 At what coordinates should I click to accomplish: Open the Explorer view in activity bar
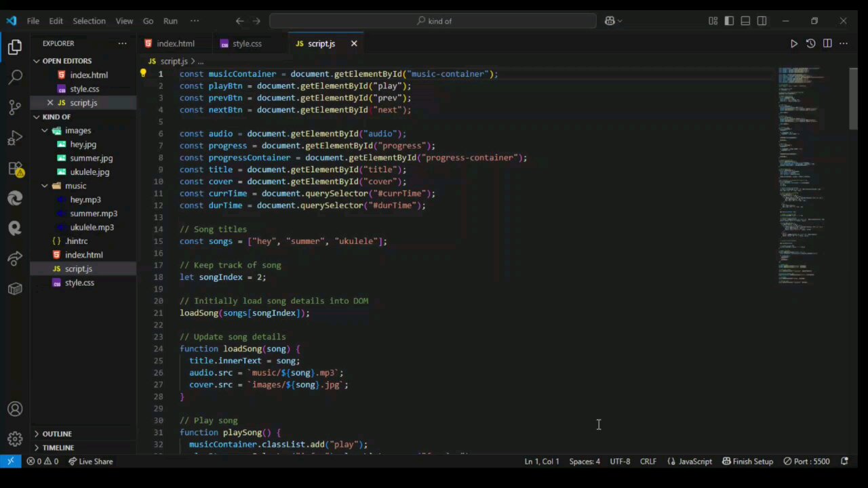pos(15,47)
